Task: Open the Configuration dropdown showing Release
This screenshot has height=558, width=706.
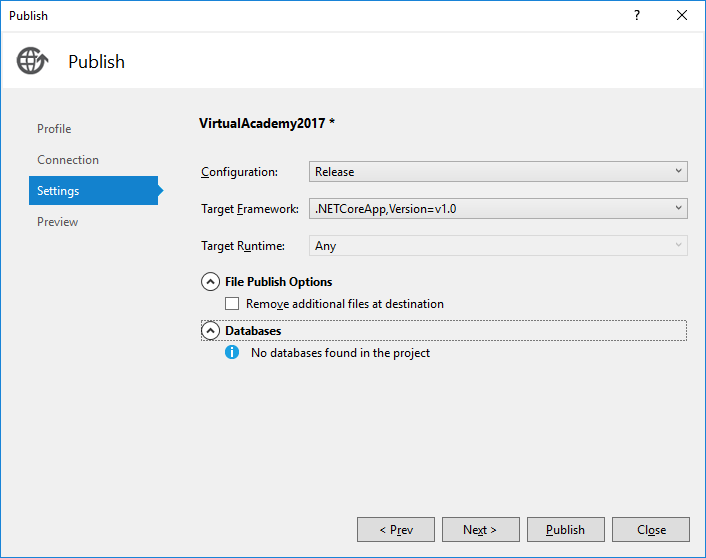Action: (498, 172)
